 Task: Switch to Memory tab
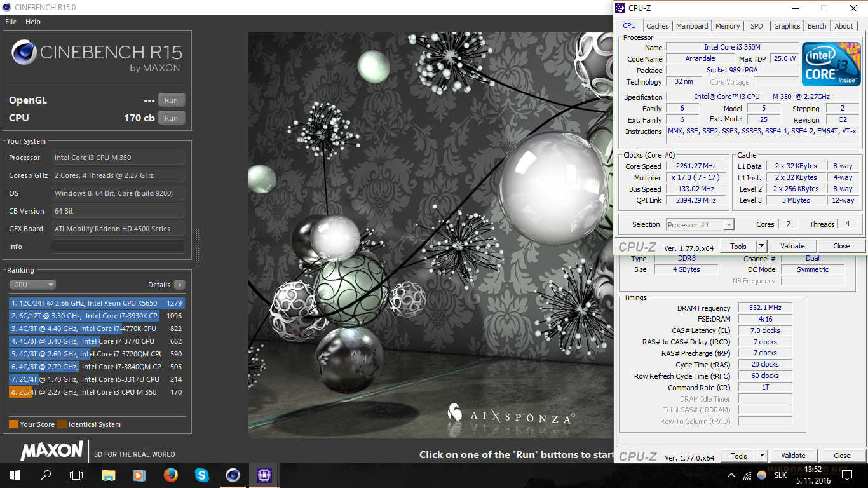(728, 26)
